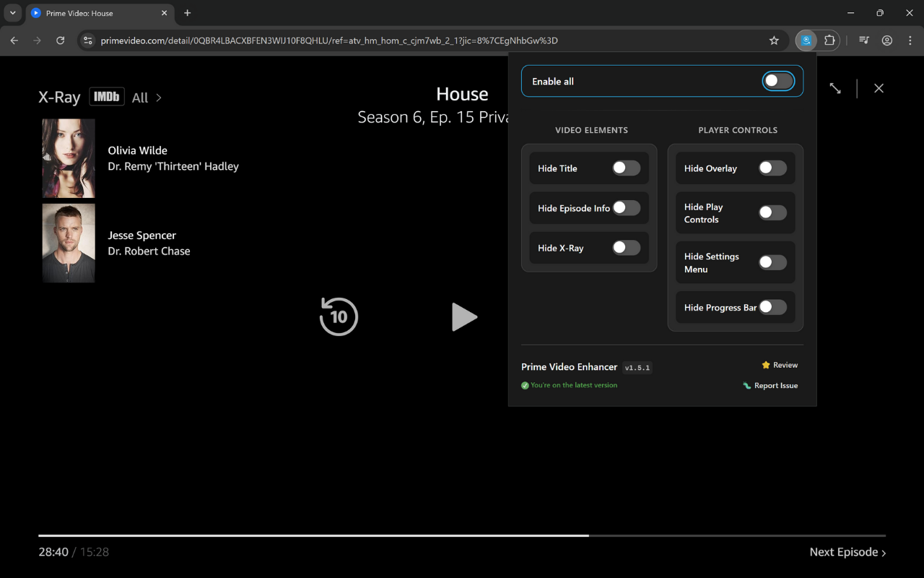This screenshot has width=924, height=578.
Task: Close the Prime Video: House tab
Action: pyautogui.click(x=164, y=13)
